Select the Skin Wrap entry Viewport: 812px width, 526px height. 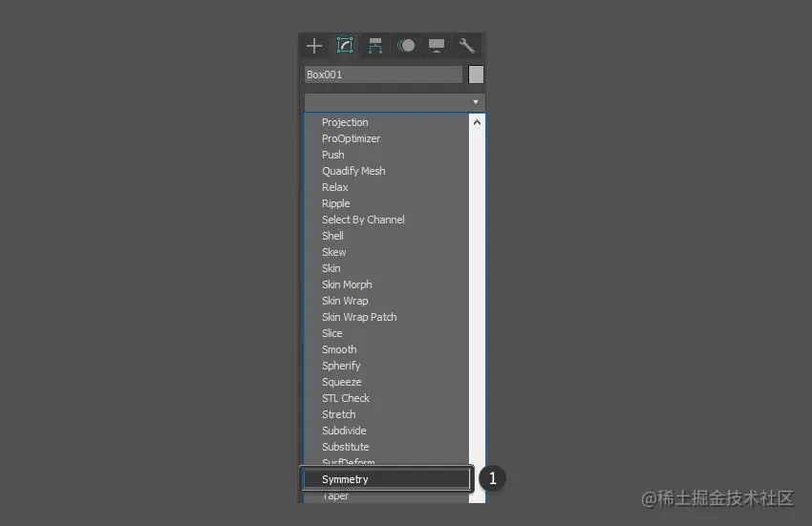click(345, 301)
